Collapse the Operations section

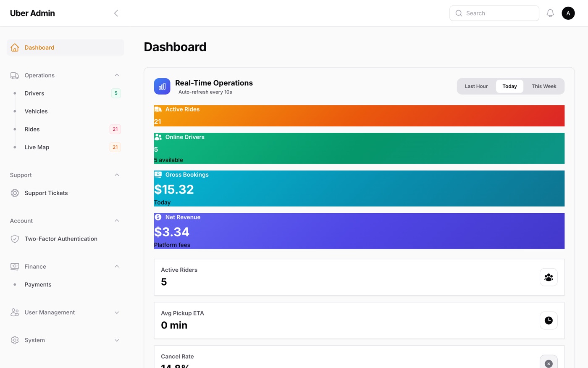(117, 75)
